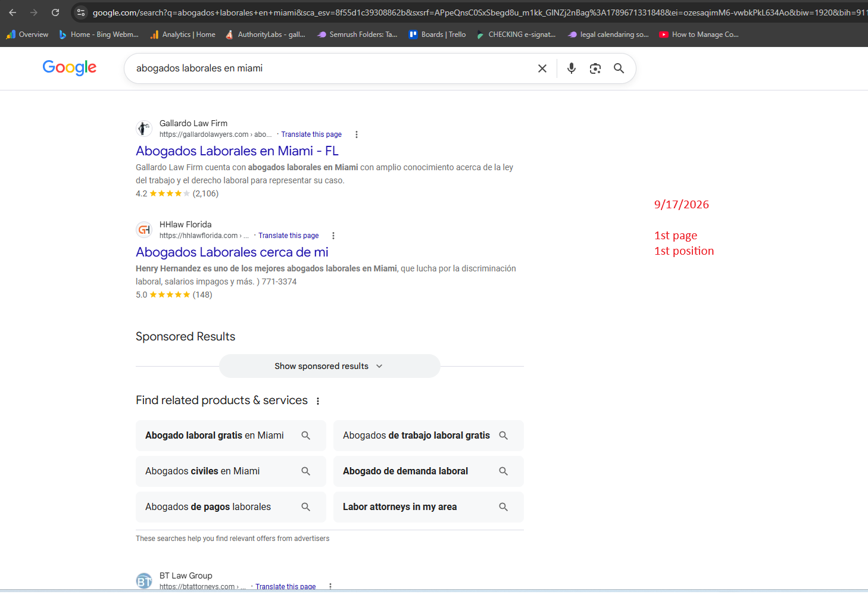The height and width of the screenshot is (613, 868).
Task: Clear the search box with the X
Action: [x=542, y=68]
